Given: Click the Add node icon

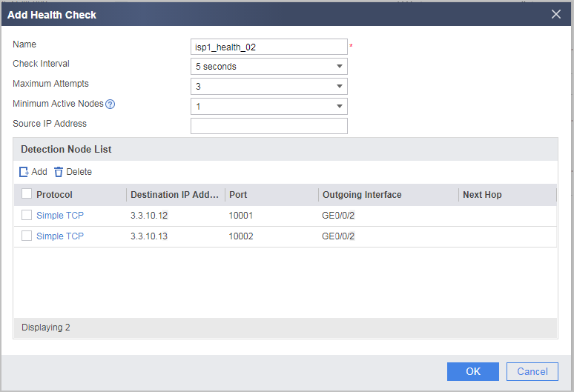Looking at the screenshot, I should click(x=24, y=172).
